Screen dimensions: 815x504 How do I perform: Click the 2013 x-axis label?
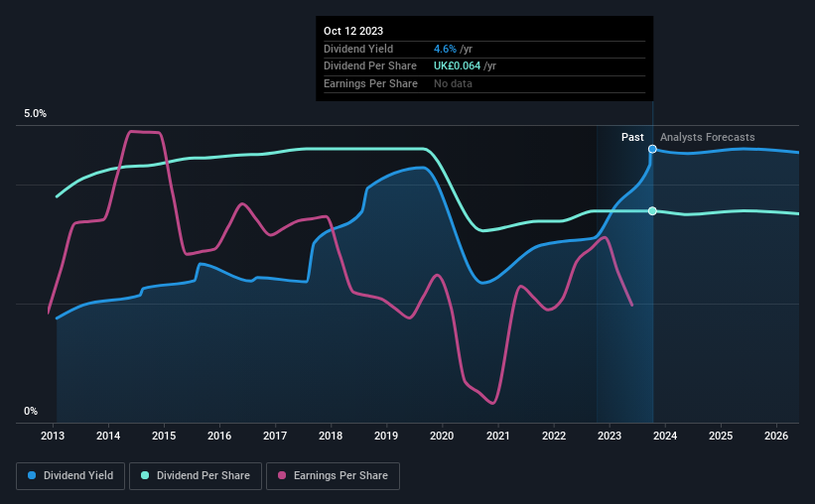(x=53, y=436)
